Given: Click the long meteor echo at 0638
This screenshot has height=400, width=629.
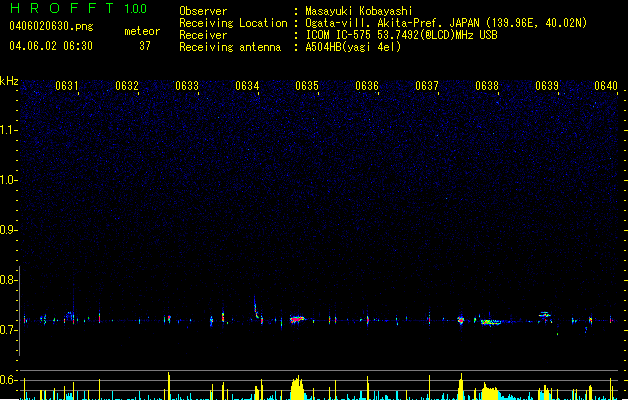Looking at the screenshot, I should tap(491, 322).
